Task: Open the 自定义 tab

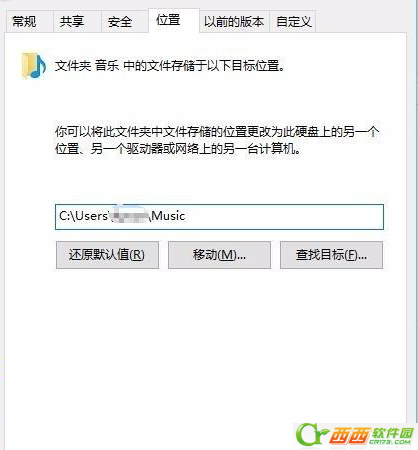Action: point(293,22)
